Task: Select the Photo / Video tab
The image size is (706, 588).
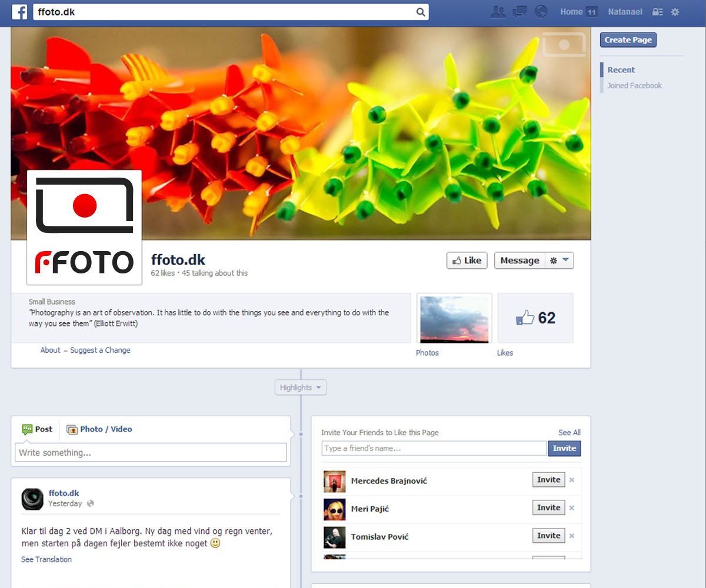Action: pyautogui.click(x=99, y=429)
